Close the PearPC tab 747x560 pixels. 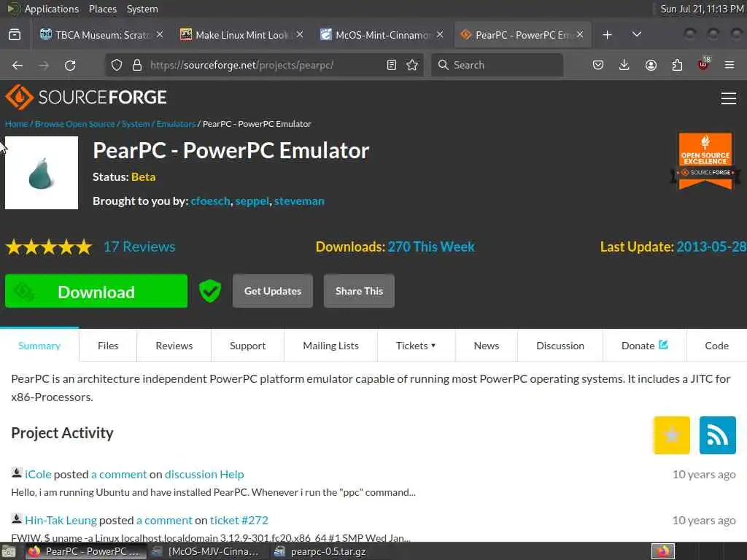pyautogui.click(x=580, y=35)
